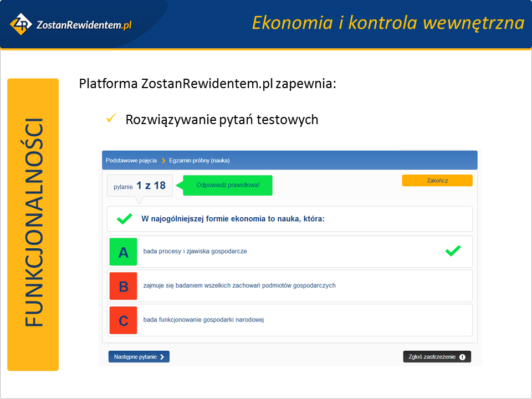Click the orange breadcrumb chevron separator

pos(163,160)
